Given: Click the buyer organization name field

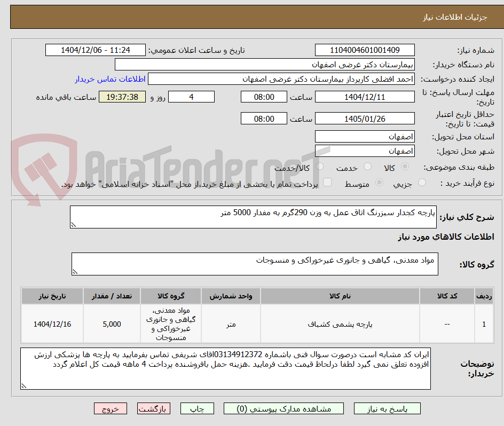Looking at the screenshot, I should [x=264, y=65].
